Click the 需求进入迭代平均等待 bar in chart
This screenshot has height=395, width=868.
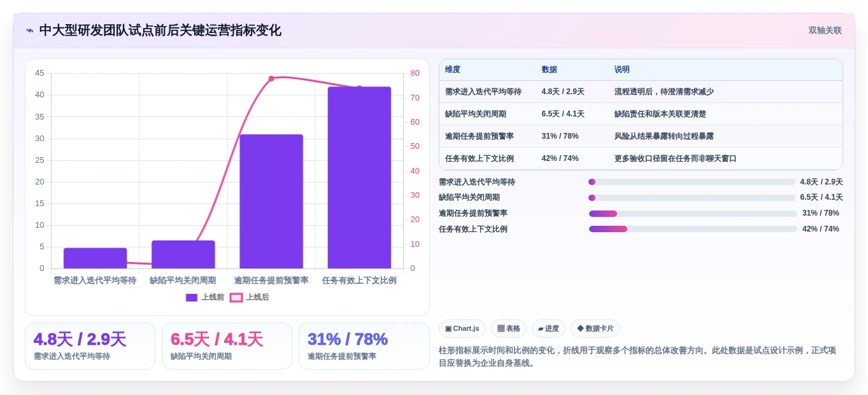(x=95, y=258)
